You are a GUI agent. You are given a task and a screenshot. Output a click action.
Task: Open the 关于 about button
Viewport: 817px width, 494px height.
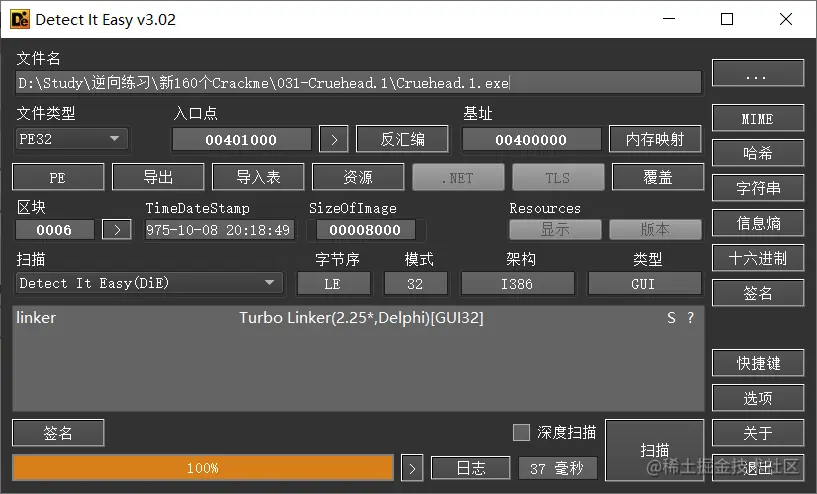(758, 433)
